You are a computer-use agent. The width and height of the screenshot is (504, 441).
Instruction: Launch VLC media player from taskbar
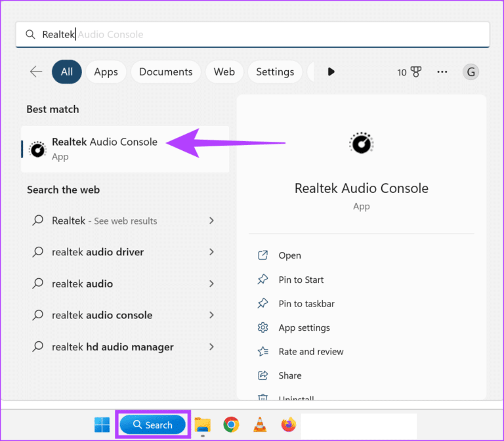[x=260, y=425]
